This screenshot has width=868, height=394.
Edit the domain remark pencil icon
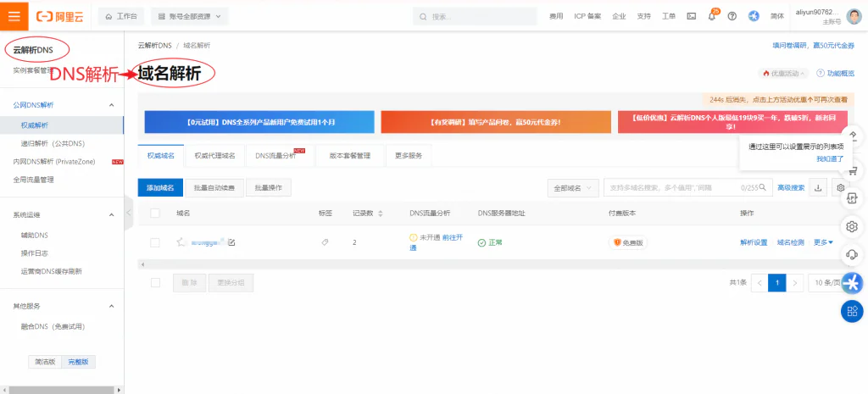(231, 241)
